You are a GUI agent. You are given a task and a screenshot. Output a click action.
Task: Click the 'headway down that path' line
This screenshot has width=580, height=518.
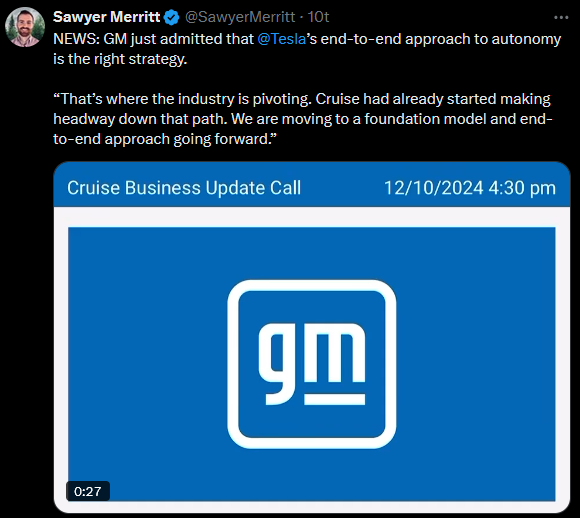pyautogui.click(x=303, y=119)
